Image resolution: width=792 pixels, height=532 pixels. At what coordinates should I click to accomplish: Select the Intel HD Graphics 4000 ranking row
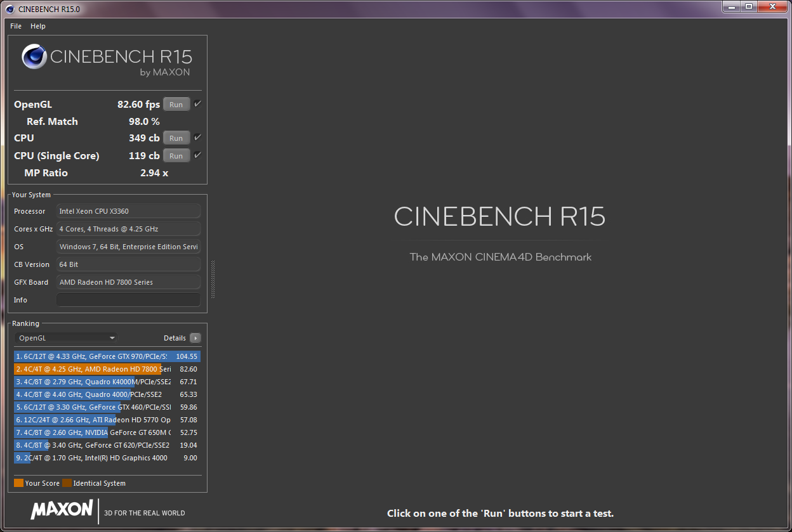pyautogui.click(x=107, y=458)
